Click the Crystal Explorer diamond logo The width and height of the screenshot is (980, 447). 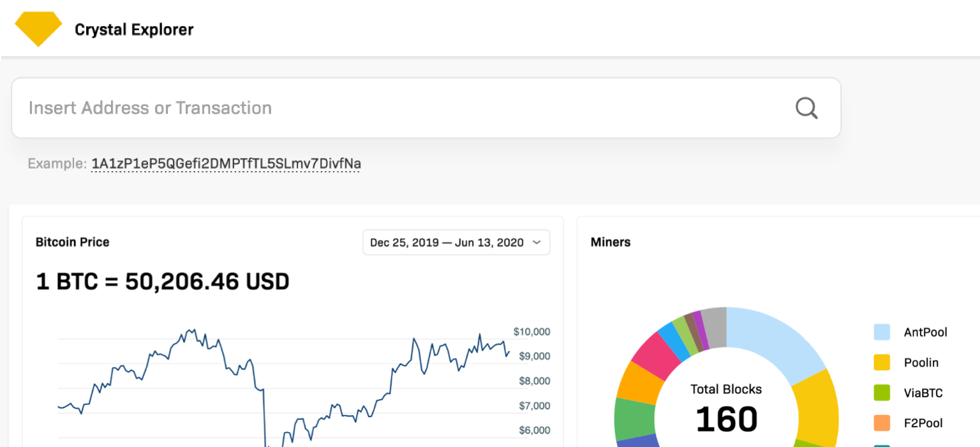pos(38,28)
